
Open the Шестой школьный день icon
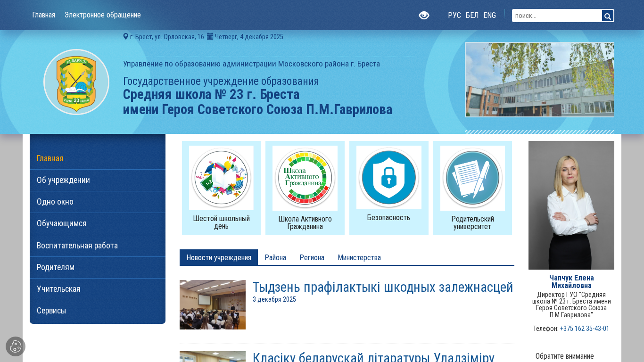click(221, 178)
